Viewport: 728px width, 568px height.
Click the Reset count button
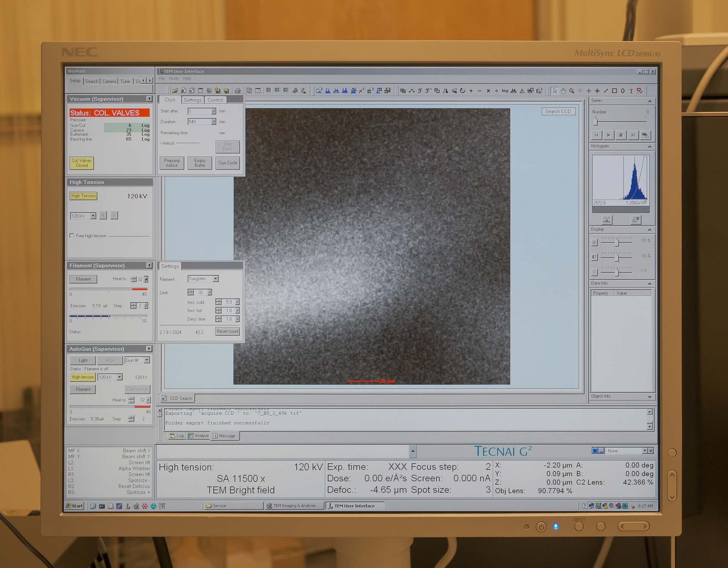pos(227,331)
